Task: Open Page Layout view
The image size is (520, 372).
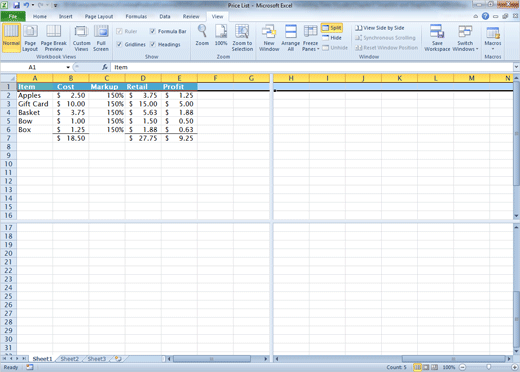Action: click(30, 38)
